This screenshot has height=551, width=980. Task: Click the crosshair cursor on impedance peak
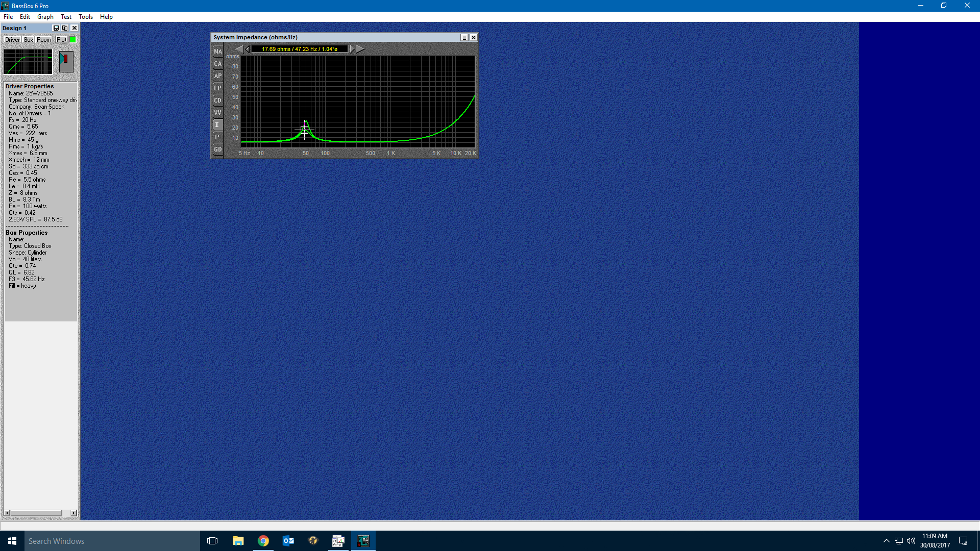[305, 129]
